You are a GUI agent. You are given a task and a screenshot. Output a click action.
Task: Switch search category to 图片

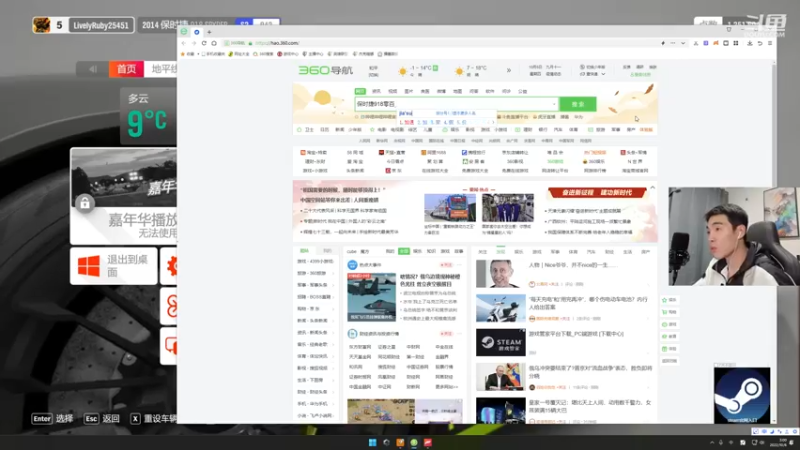click(x=409, y=91)
